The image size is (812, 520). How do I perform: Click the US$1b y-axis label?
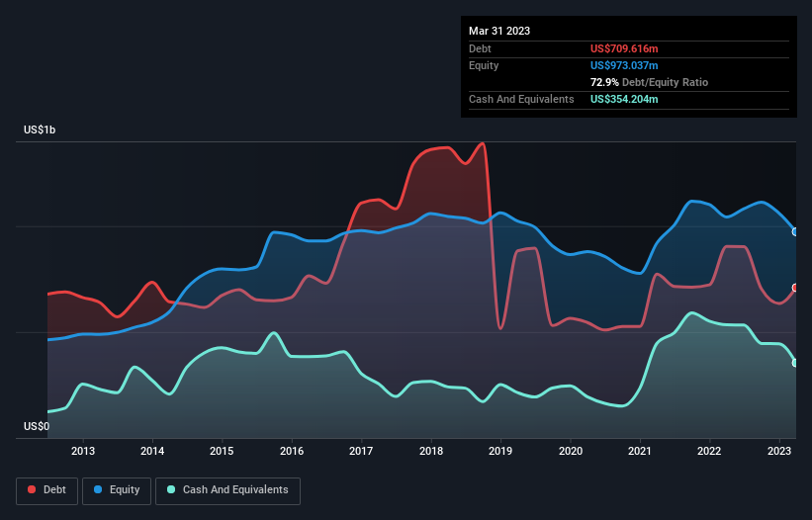tap(40, 130)
